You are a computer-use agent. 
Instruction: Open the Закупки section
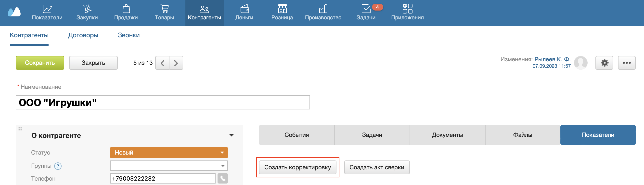point(87,13)
